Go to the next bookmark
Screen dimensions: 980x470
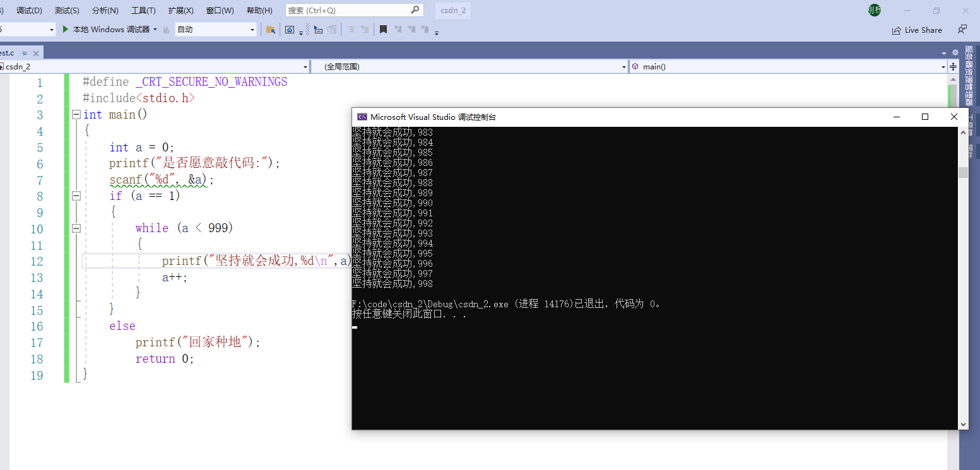point(411,30)
